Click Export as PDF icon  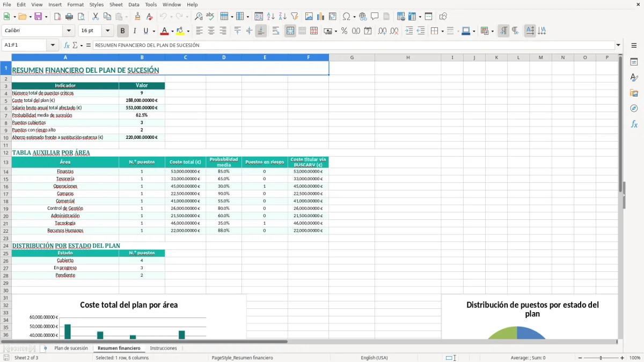[x=57, y=17]
